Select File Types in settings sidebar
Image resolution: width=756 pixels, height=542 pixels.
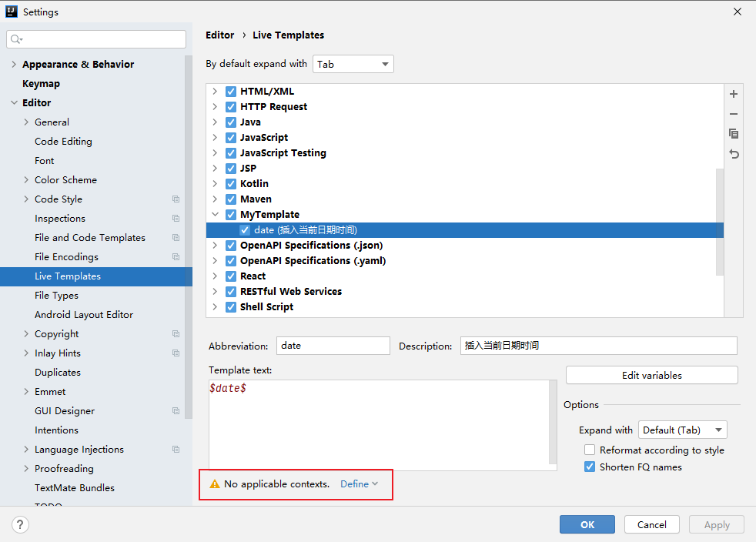pyautogui.click(x=56, y=296)
